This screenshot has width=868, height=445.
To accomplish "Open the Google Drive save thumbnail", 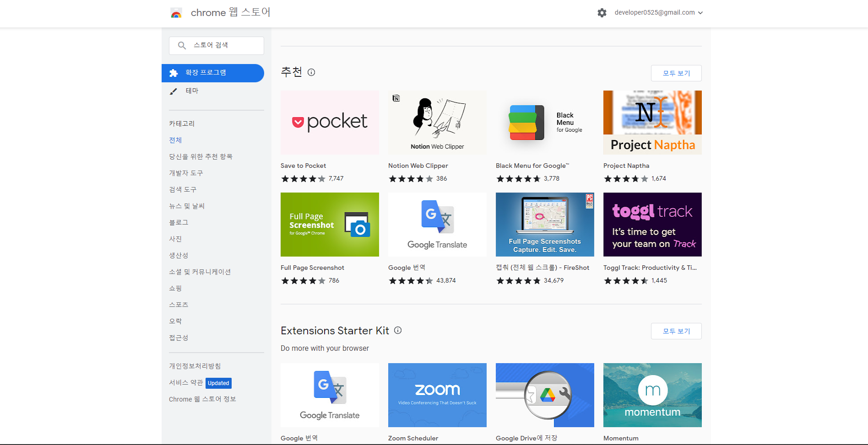I will (545, 395).
